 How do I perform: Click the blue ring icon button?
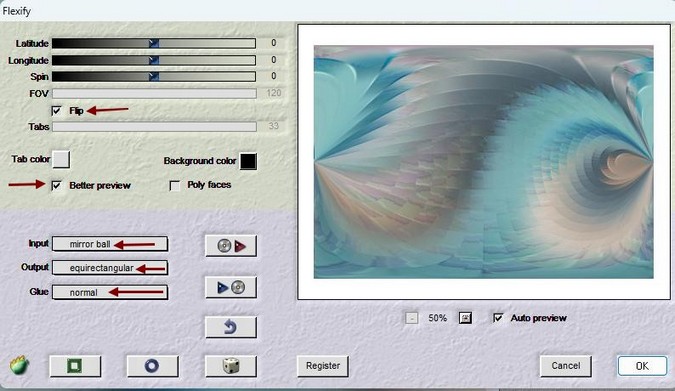(152, 366)
